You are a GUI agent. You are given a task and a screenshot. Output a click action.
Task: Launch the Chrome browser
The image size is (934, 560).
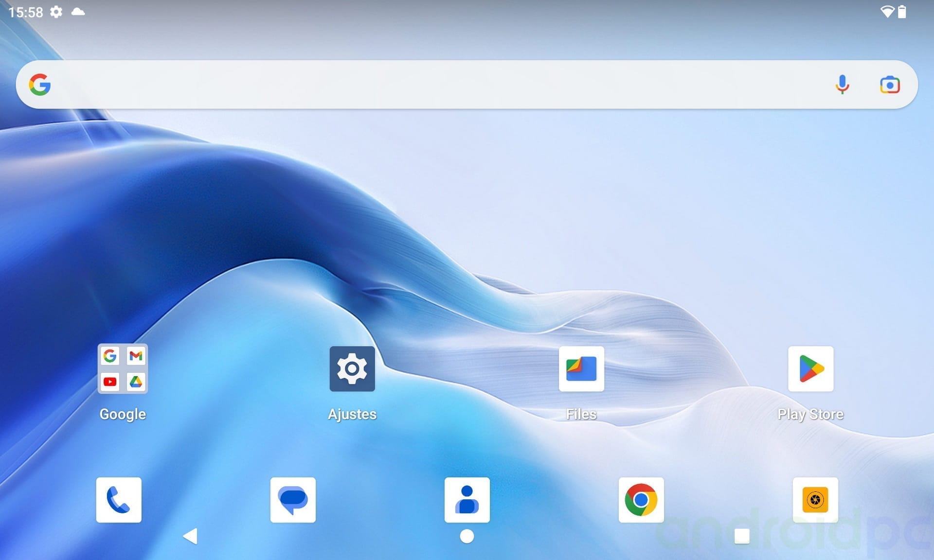click(641, 500)
